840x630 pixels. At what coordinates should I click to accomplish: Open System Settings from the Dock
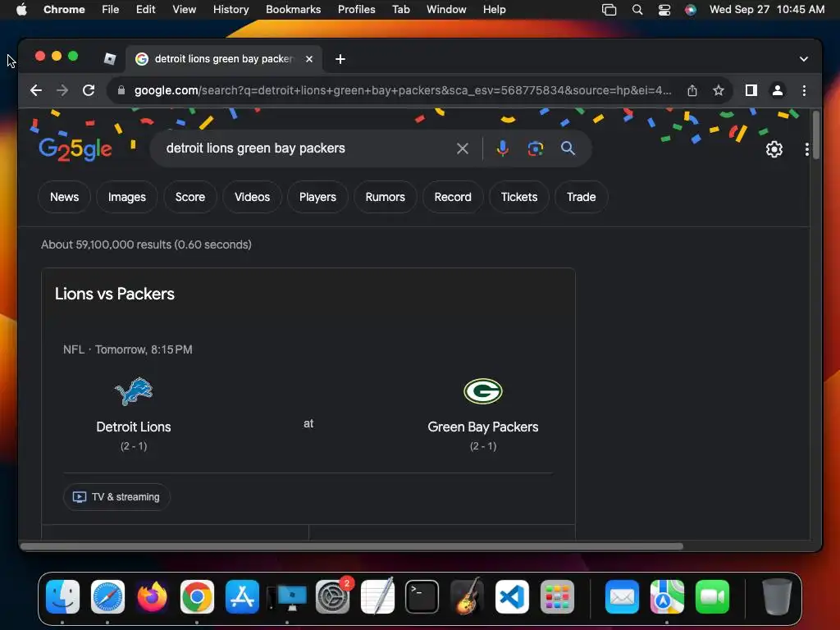(x=333, y=596)
